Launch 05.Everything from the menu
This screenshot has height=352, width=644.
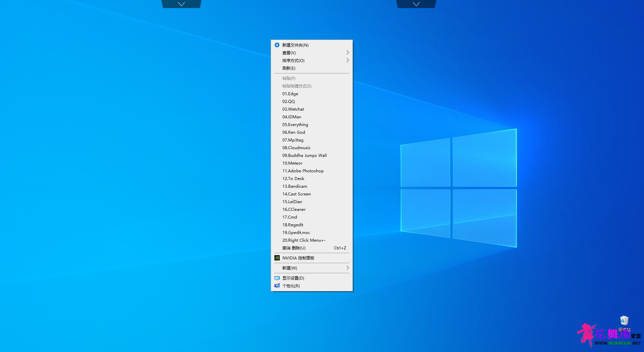click(x=312, y=124)
